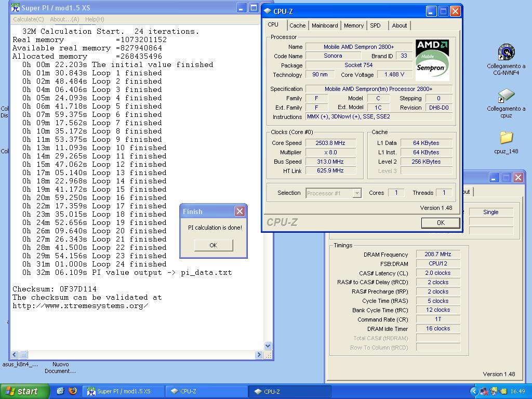Launch Firefox from the quick launch bar
The height and width of the screenshot is (399, 532).
click(x=73, y=391)
